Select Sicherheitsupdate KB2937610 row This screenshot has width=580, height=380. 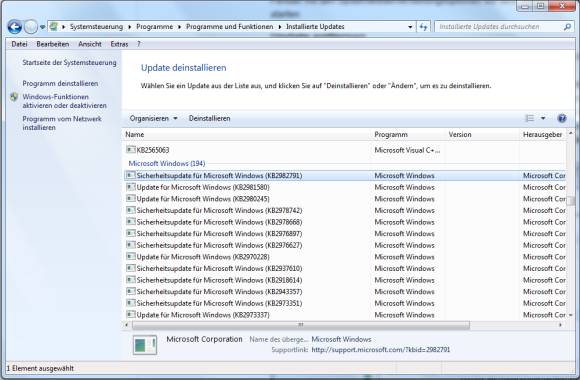345,268
